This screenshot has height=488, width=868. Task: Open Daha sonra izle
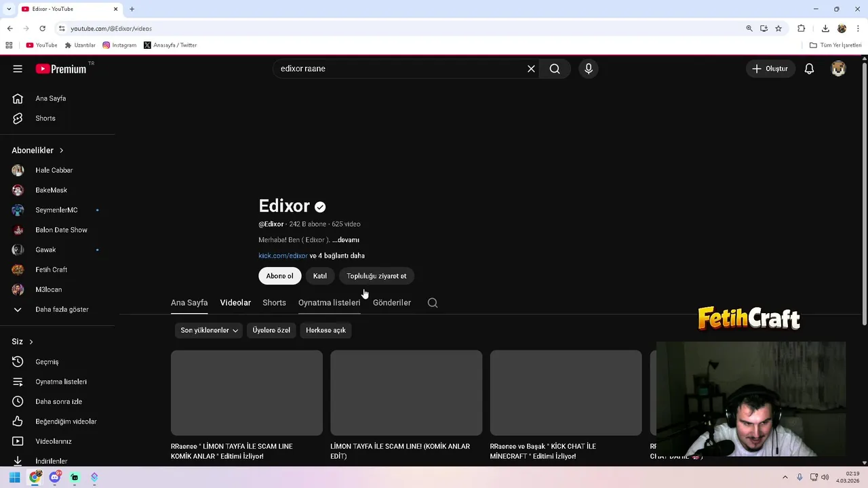coord(58,401)
